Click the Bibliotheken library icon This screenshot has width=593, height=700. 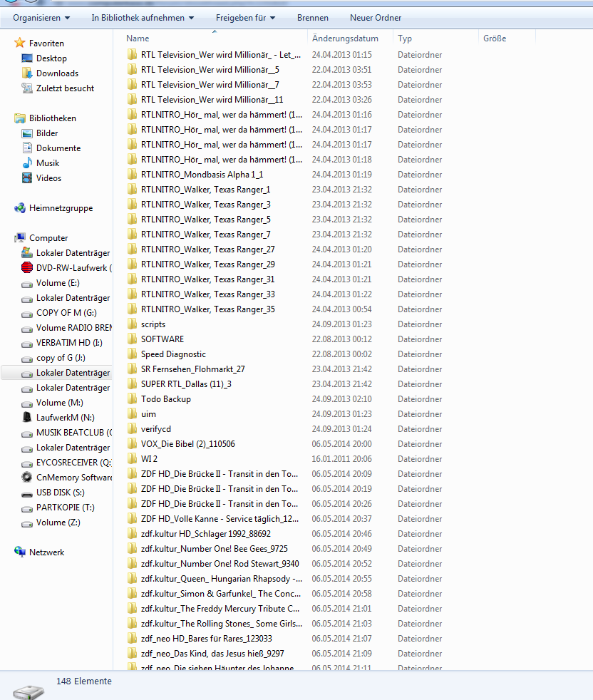coord(20,118)
